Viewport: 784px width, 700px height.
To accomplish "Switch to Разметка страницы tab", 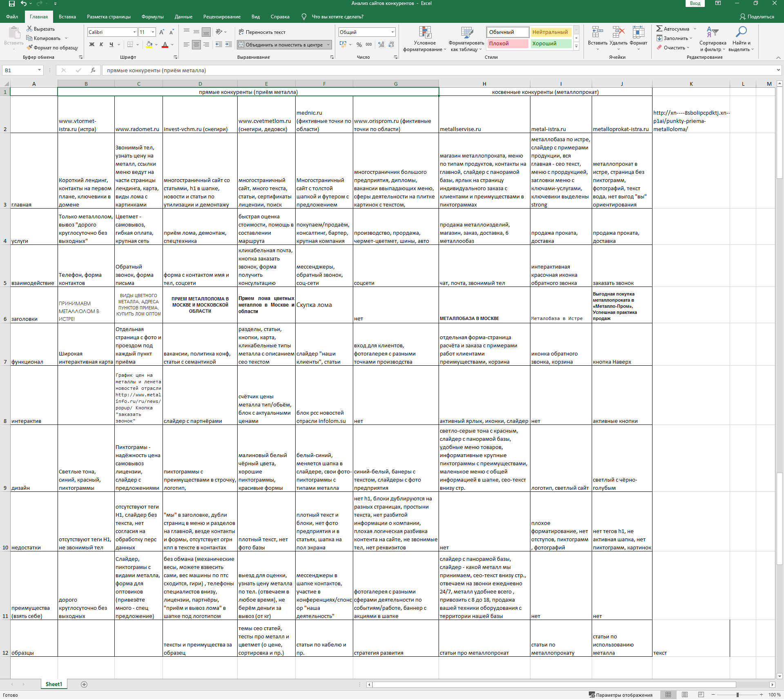I will (109, 17).
